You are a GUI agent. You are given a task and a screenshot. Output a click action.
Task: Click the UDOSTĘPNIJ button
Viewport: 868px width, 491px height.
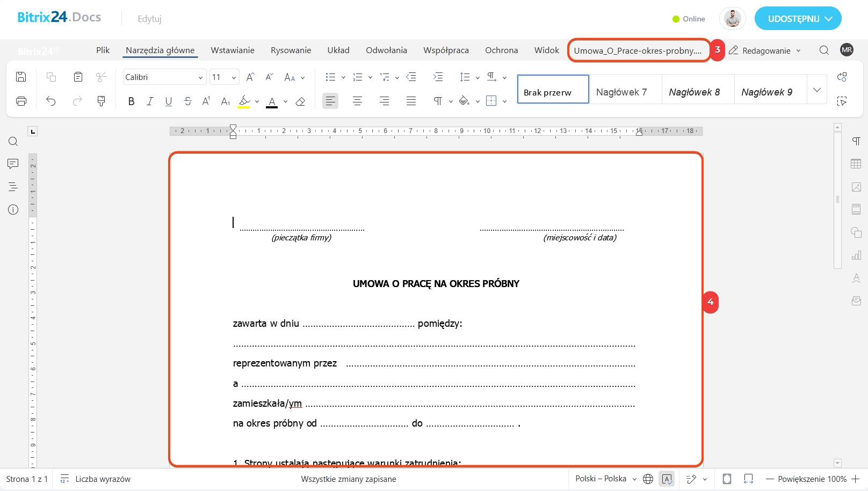pos(798,19)
